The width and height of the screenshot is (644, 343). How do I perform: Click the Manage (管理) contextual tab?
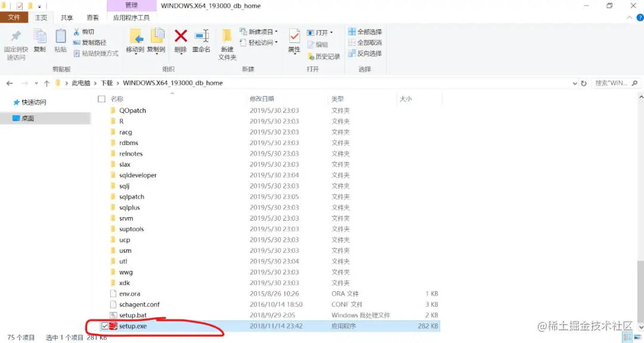pos(131,5)
